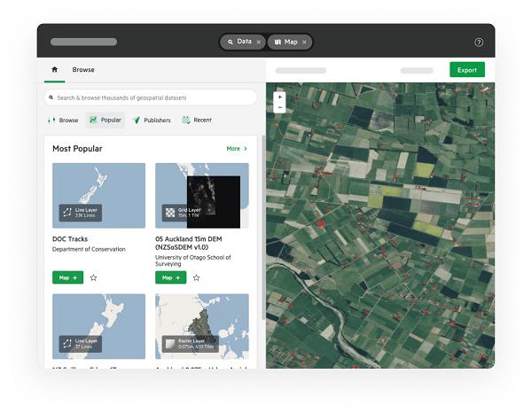Select the Browse breadcrumb tab
Viewport: 532px width, 413px height.
coord(83,69)
